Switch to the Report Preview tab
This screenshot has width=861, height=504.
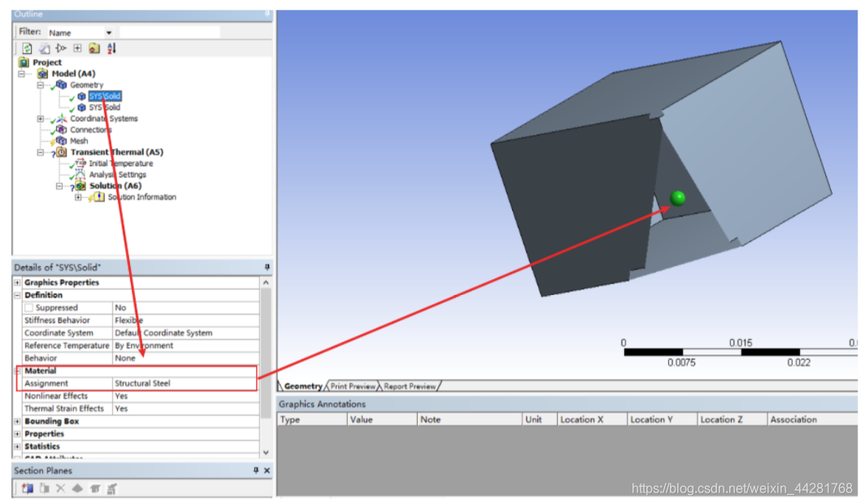coord(410,386)
